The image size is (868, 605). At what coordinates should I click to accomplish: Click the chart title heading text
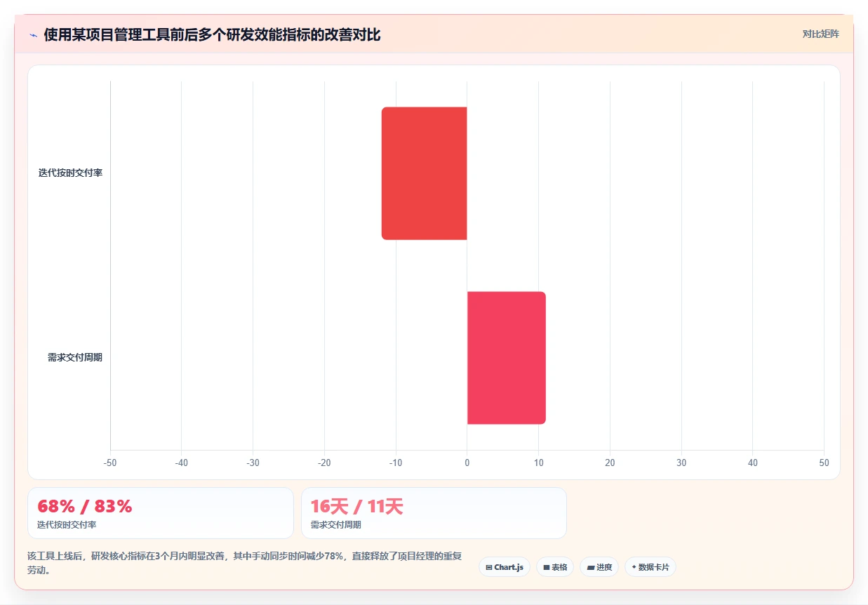(212, 34)
